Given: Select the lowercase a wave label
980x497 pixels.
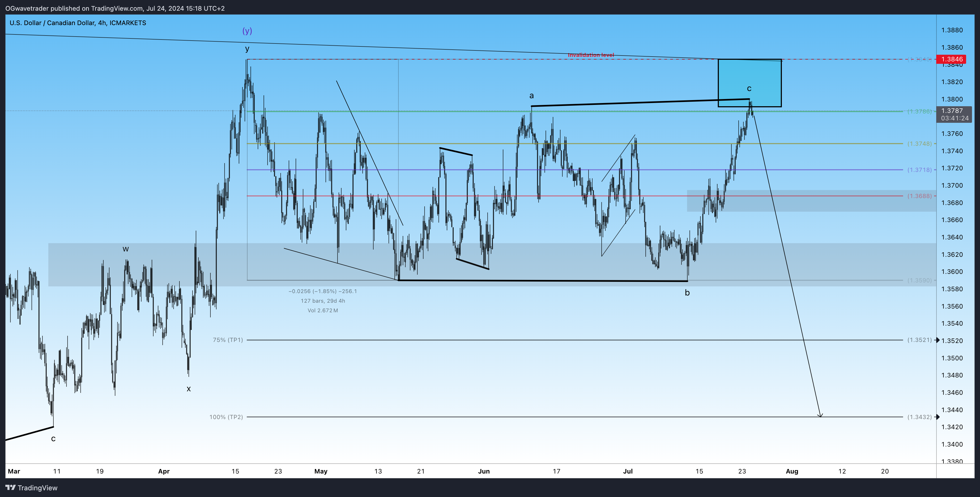Looking at the screenshot, I should (531, 96).
